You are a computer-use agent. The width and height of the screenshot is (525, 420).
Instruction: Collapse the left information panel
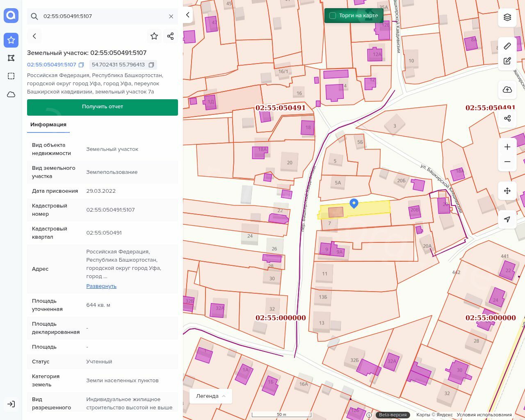[188, 15]
